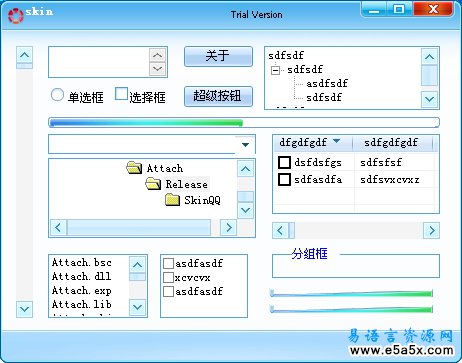The height and width of the screenshot is (363, 462).
Task: Click table horizontal scroll left arrow
Action: 280,230
